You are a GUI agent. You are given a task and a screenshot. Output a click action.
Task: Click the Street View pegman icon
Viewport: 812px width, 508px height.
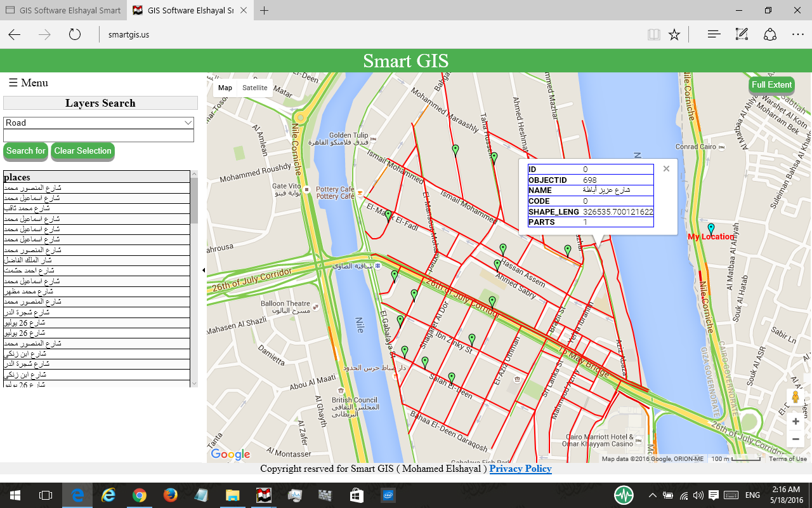coord(796,398)
